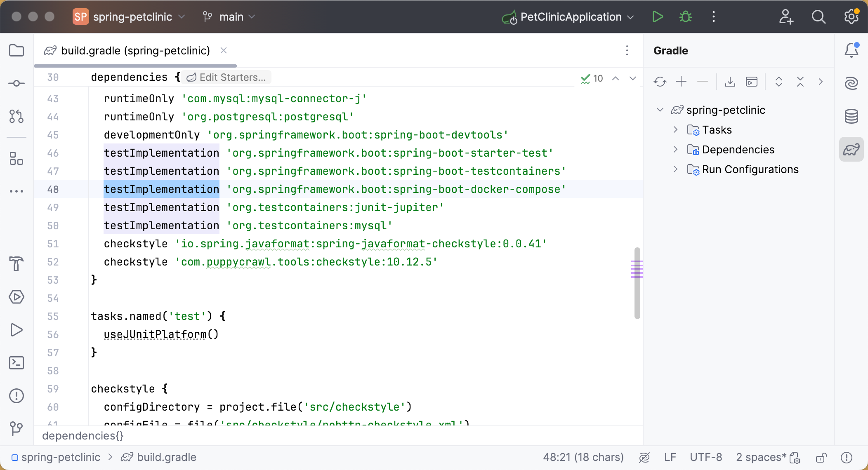The image size is (868, 470).
Task: Open the PetClinicApplication run configuration dropdown
Action: [x=569, y=16]
